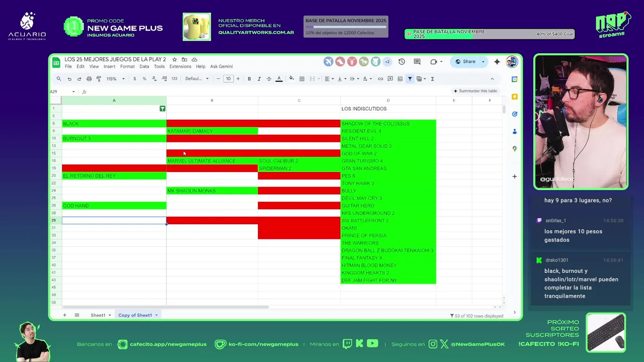Show all comments panel
The image size is (644, 362).
click(417, 62)
